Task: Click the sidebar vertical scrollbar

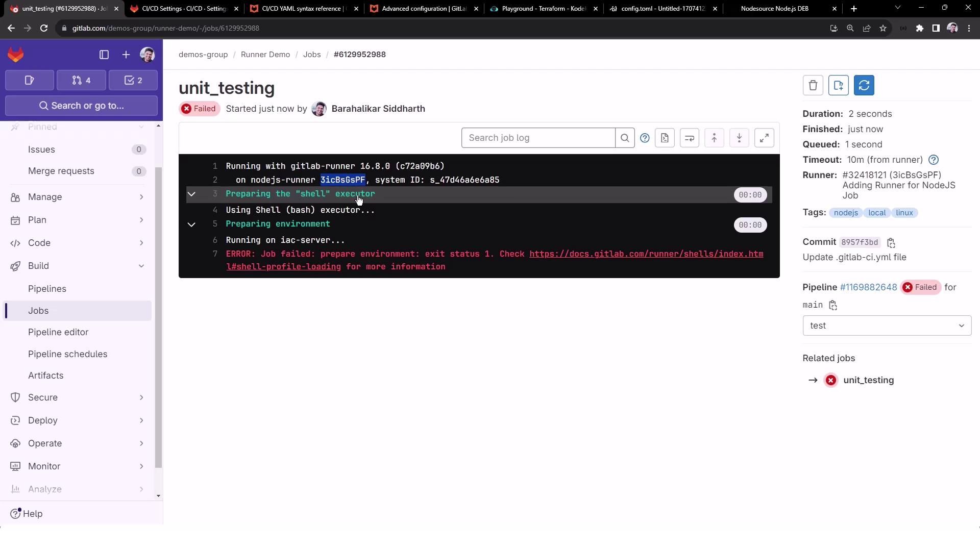Action: coord(158,316)
